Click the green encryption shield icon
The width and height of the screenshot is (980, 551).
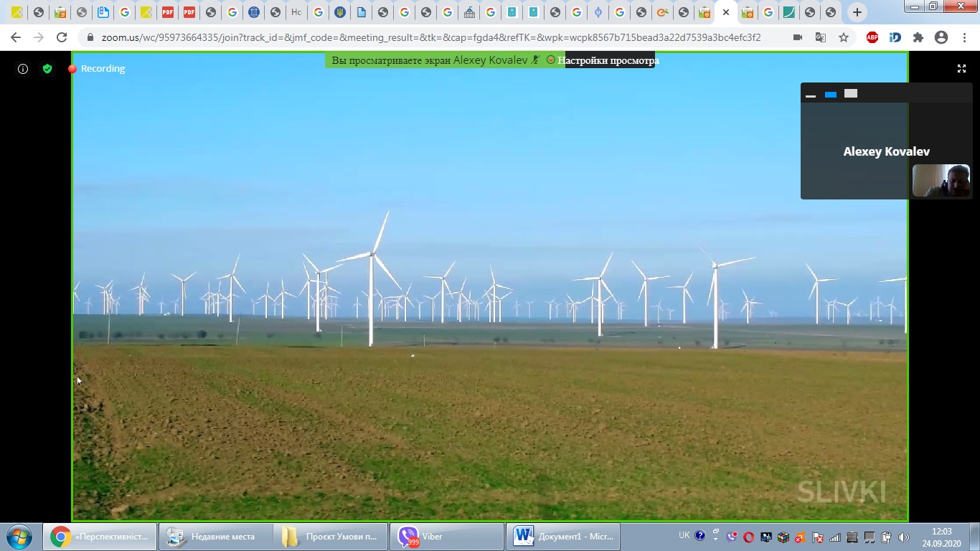[x=47, y=69]
